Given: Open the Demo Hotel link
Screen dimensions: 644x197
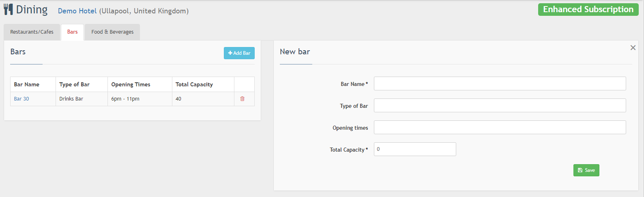Looking at the screenshot, I should (x=77, y=11).
